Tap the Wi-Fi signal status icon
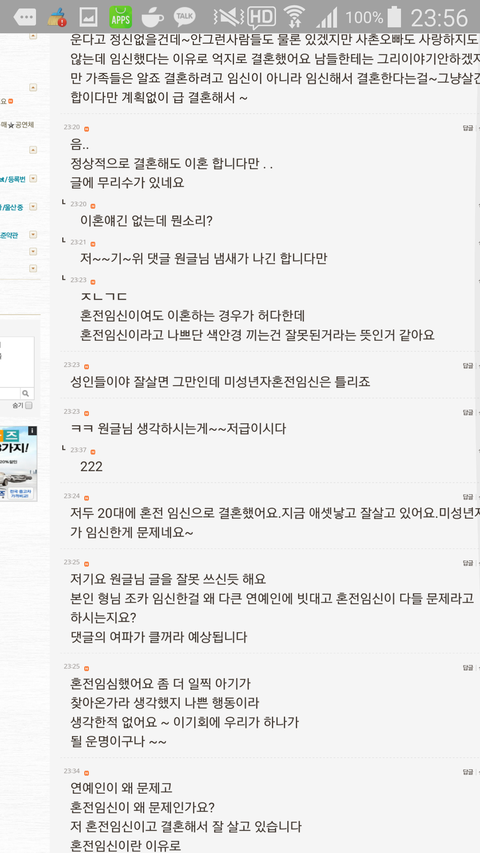The image size is (480, 853). coord(294,17)
